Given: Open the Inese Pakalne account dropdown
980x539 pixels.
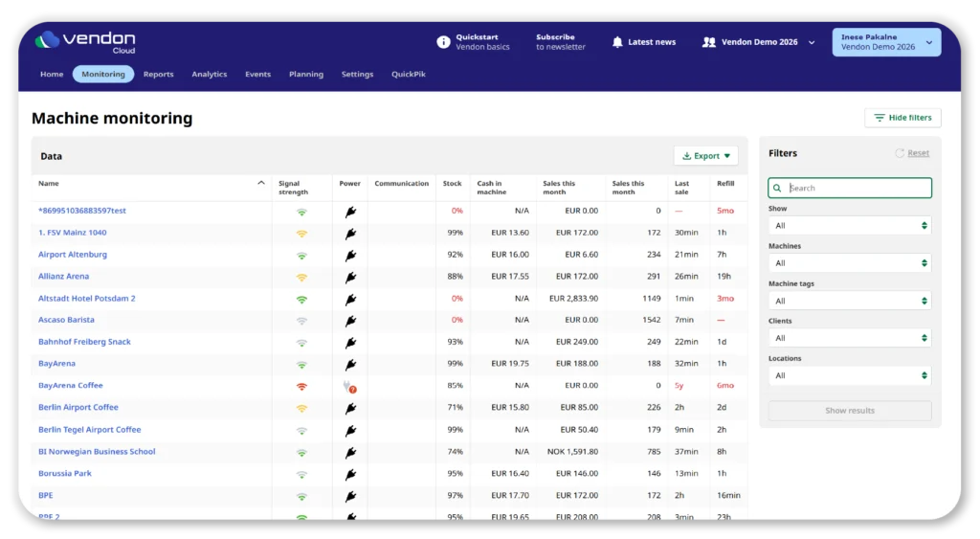Looking at the screenshot, I should click(886, 42).
